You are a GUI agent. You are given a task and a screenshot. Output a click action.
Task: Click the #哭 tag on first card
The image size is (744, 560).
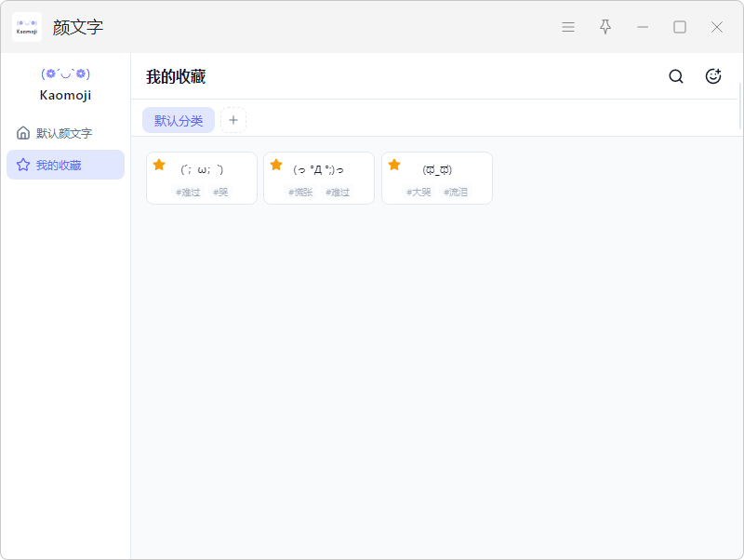click(x=220, y=193)
